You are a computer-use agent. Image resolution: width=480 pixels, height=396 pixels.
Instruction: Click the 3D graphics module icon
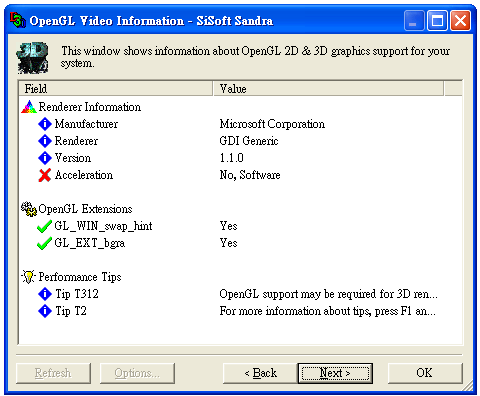(33, 58)
